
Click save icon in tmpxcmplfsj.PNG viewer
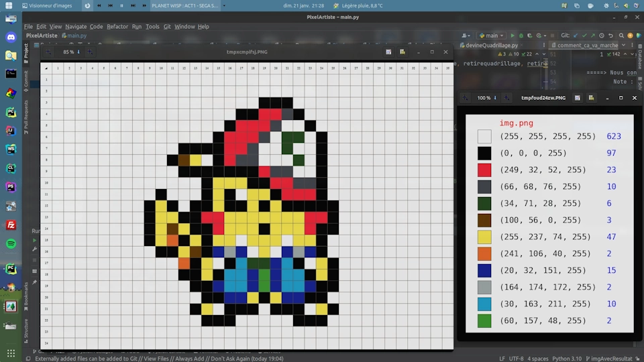point(388,52)
